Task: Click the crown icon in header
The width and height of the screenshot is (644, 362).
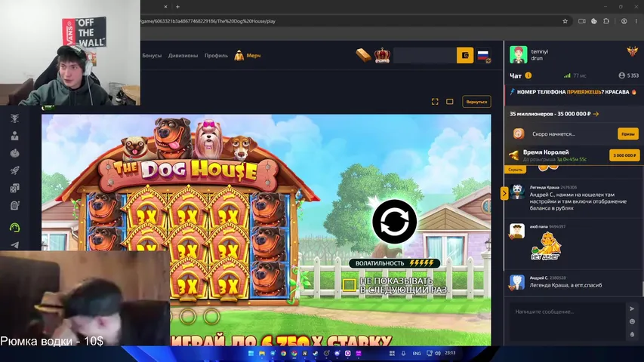Action: [x=382, y=55]
